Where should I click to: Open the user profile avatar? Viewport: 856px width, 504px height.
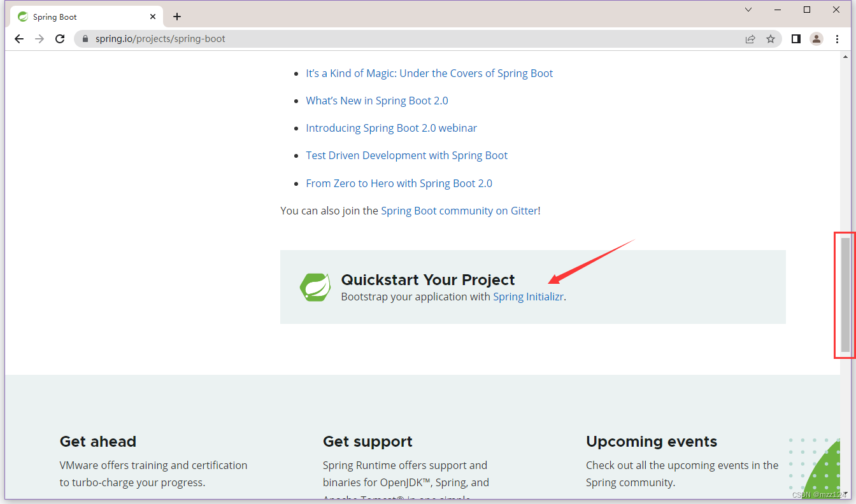click(x=817, y=39)
